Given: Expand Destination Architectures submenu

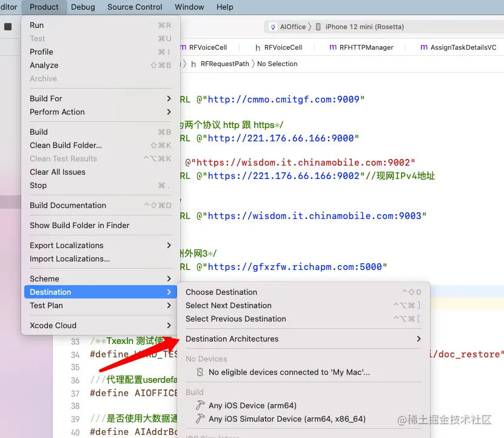Looking at the screenshot, I should click(303, 339).
